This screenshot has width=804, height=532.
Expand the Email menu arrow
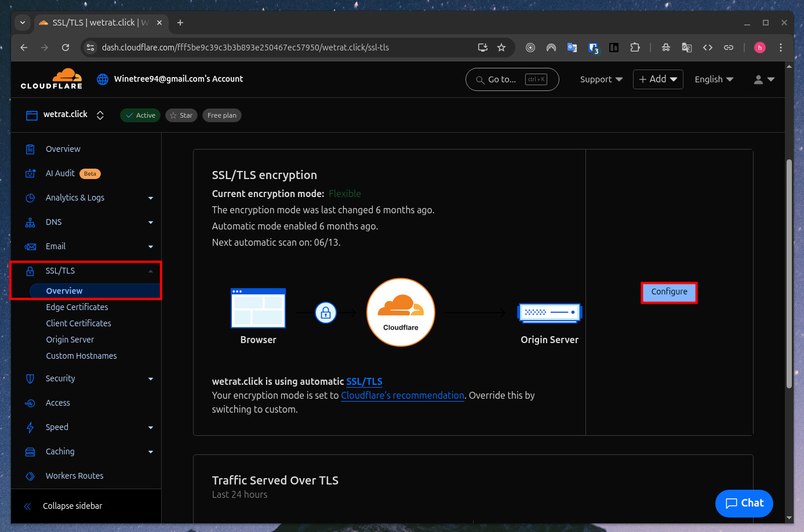tap(151, 247)
